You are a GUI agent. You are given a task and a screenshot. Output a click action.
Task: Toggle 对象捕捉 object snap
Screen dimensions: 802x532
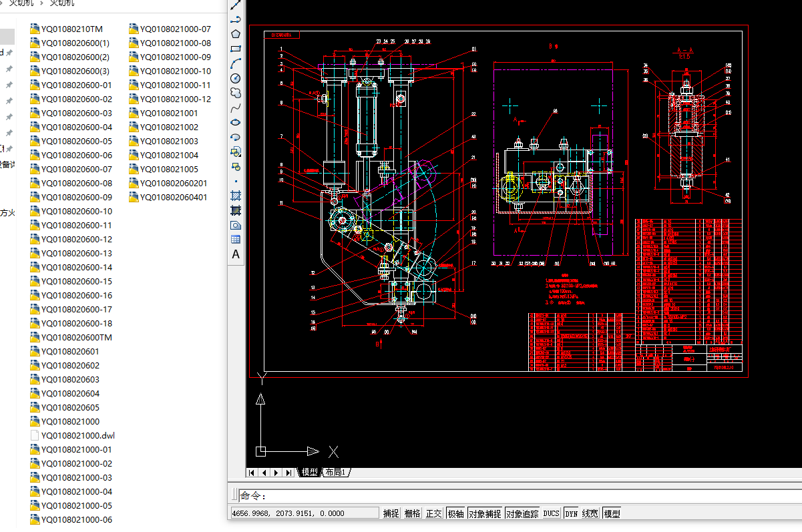point(485,513)
